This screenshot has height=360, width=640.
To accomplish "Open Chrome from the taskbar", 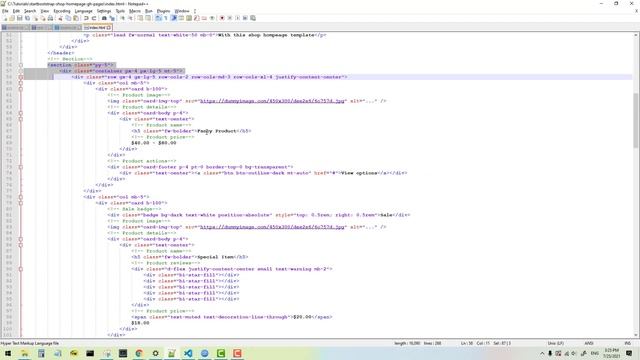I will 139,353.
